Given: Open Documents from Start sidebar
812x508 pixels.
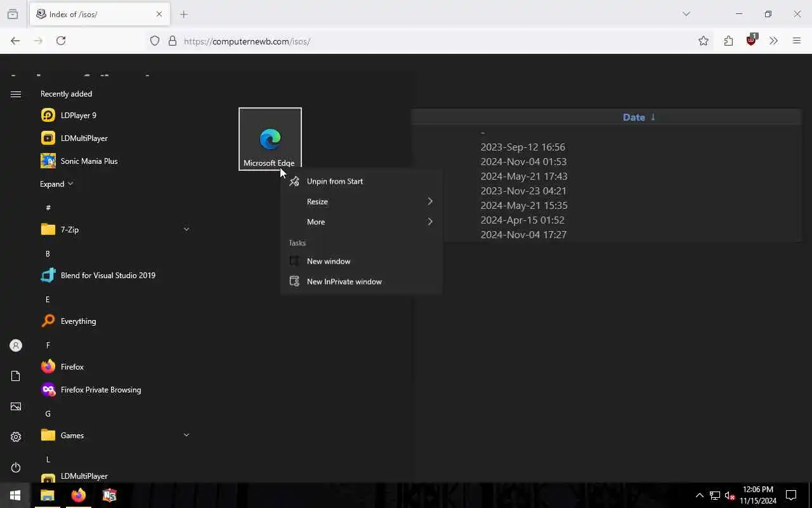Looking at the screenshot, I should (16, 376).
